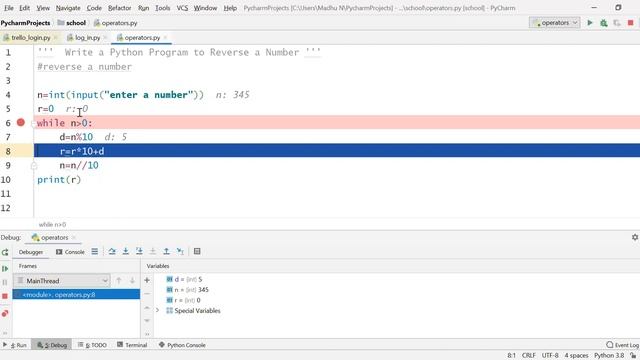Screen dimensions: 640x360
Task: Click Run to Cursor icon
Action: pos(180,251)
